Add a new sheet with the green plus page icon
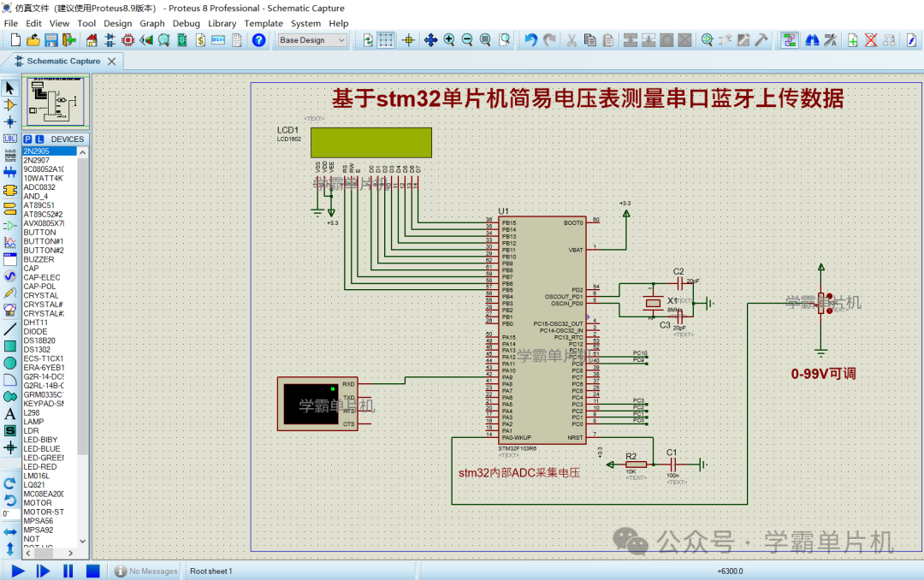This screenshot has height=580, width=924. [853, 40]
